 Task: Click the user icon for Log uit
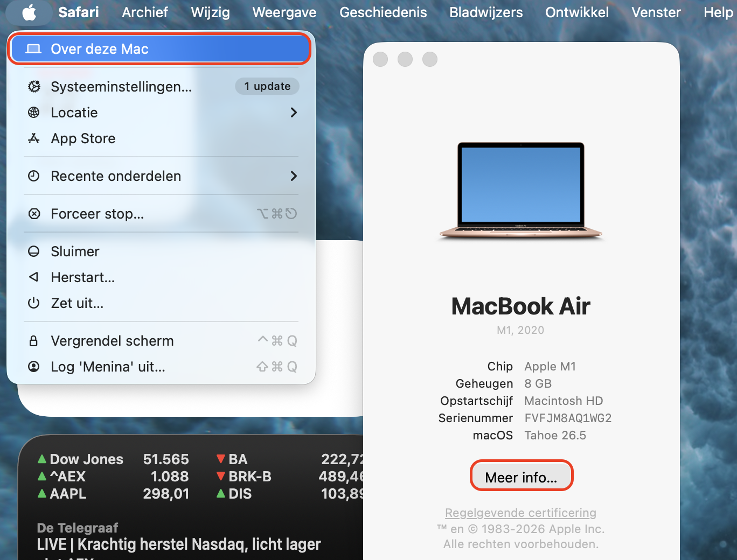[x=34, y=367]
